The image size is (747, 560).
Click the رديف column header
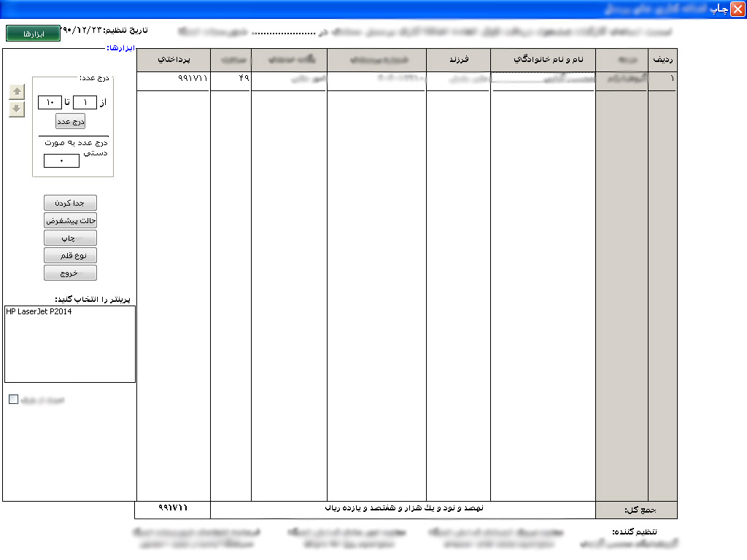point(662,59)
